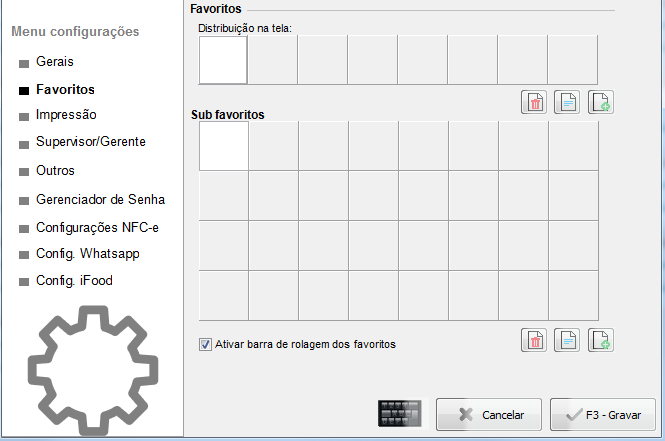
Task: Select Configurações NFC-e menu entry
Action: (97, 228)
